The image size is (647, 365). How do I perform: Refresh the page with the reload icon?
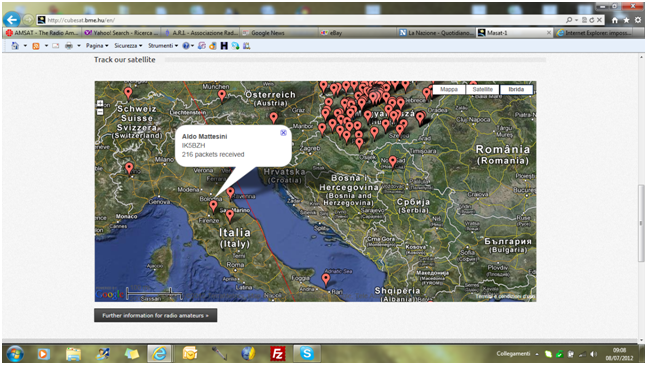(592, 20)
